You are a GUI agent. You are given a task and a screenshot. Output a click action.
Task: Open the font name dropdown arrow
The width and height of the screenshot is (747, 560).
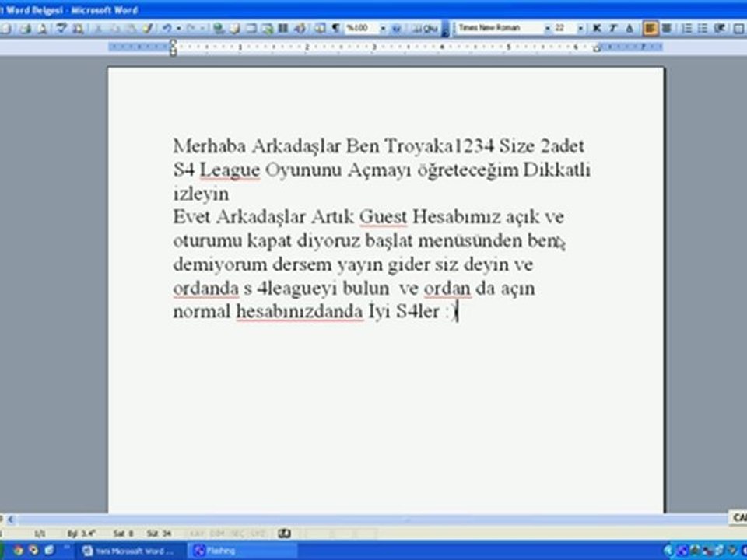(548, 29)
